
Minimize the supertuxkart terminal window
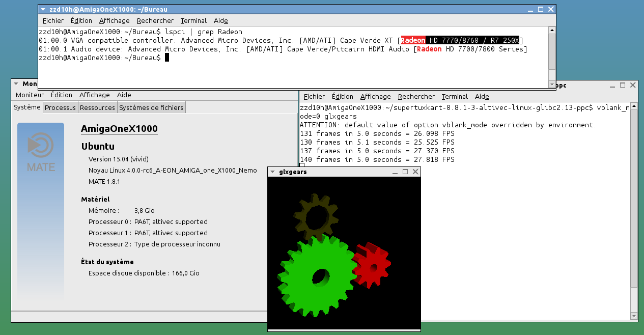612,85
